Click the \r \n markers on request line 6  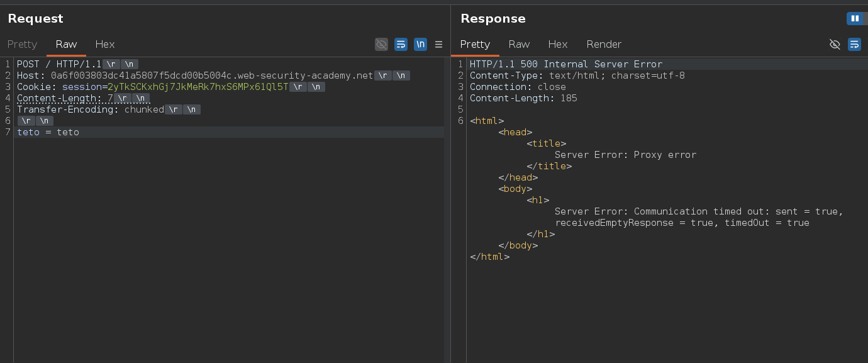coord(35,121)
